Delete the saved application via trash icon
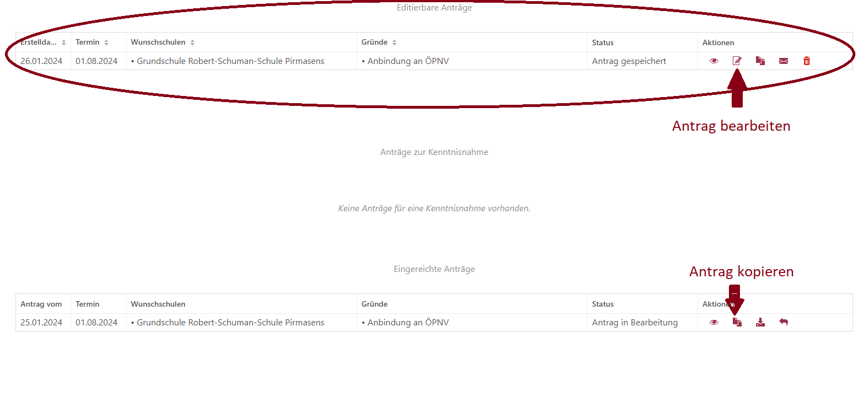This screenshot has width=868, height=396. [806, 61]
